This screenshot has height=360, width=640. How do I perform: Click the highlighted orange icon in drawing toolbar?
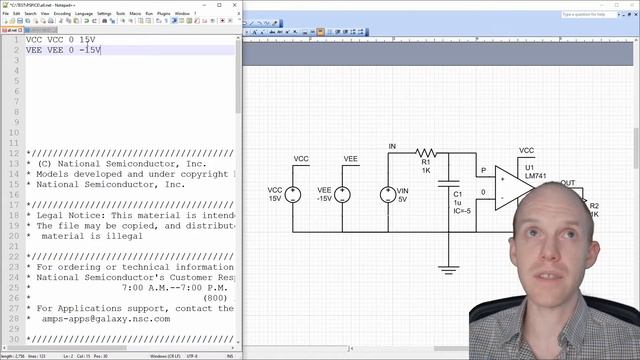320,31
